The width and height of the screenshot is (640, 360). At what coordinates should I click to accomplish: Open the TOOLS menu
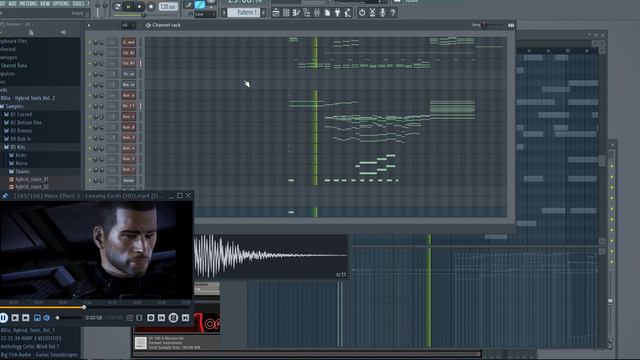[78, 3]
